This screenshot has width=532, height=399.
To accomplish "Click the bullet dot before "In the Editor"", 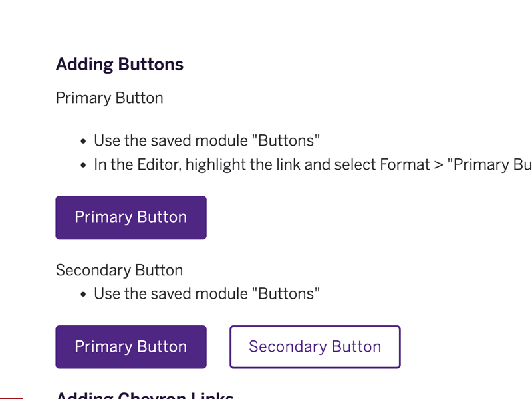I will pyautogui.click(x=83, y=166).
